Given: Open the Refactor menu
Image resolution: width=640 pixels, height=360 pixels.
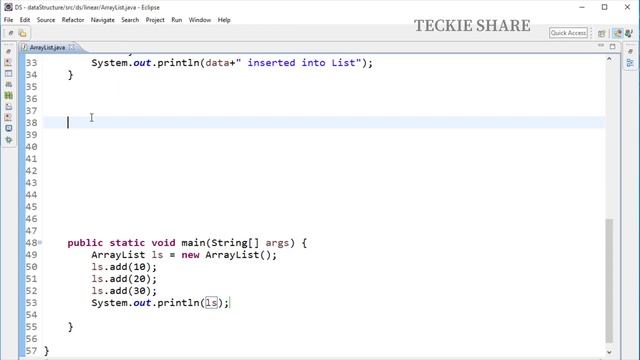Looking at the screenshot, I should click(73, 20).
